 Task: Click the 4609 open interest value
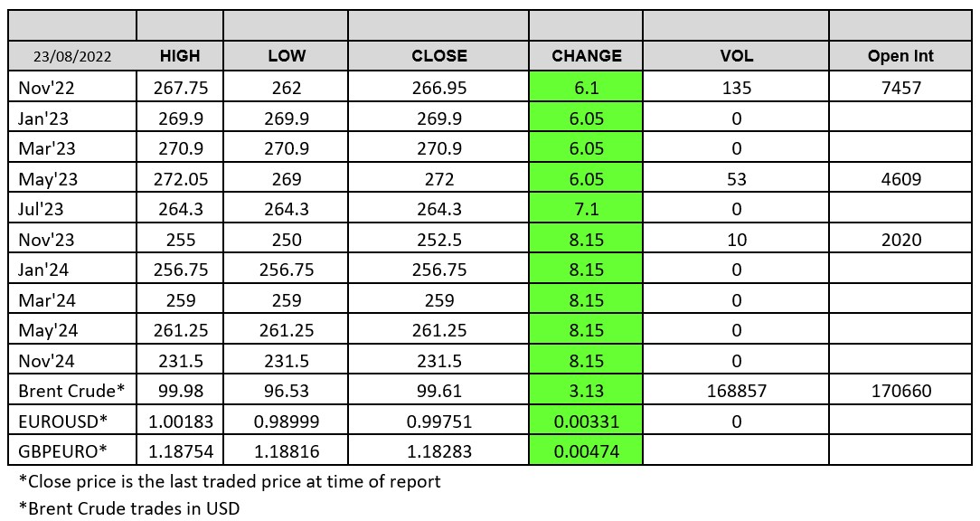[900, 179]
